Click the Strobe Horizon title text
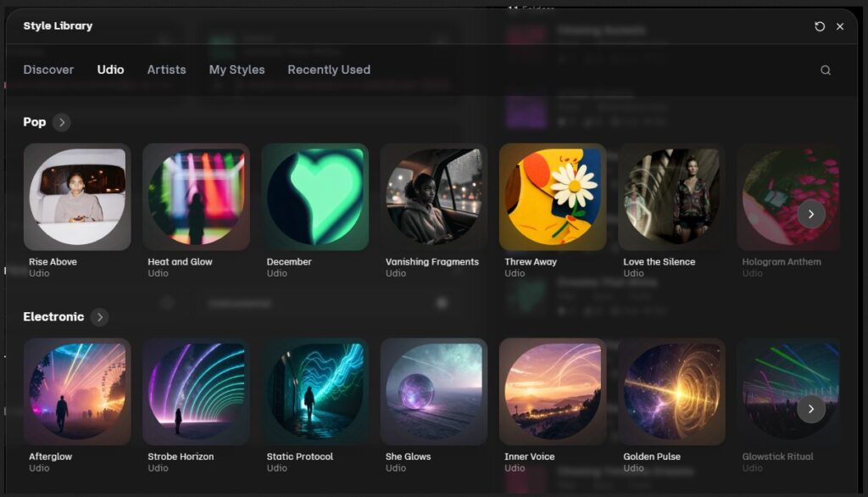The image size is (868, 497). click(x=181, y=456)
